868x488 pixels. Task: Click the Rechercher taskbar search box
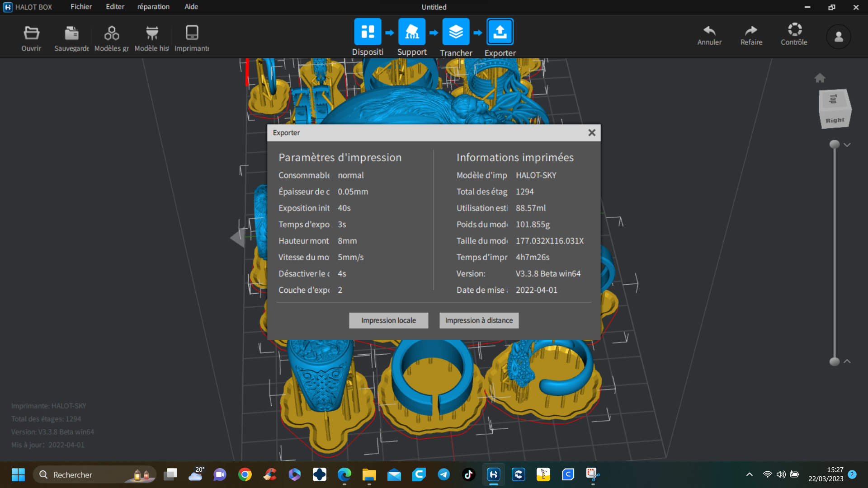coord(95,474)
